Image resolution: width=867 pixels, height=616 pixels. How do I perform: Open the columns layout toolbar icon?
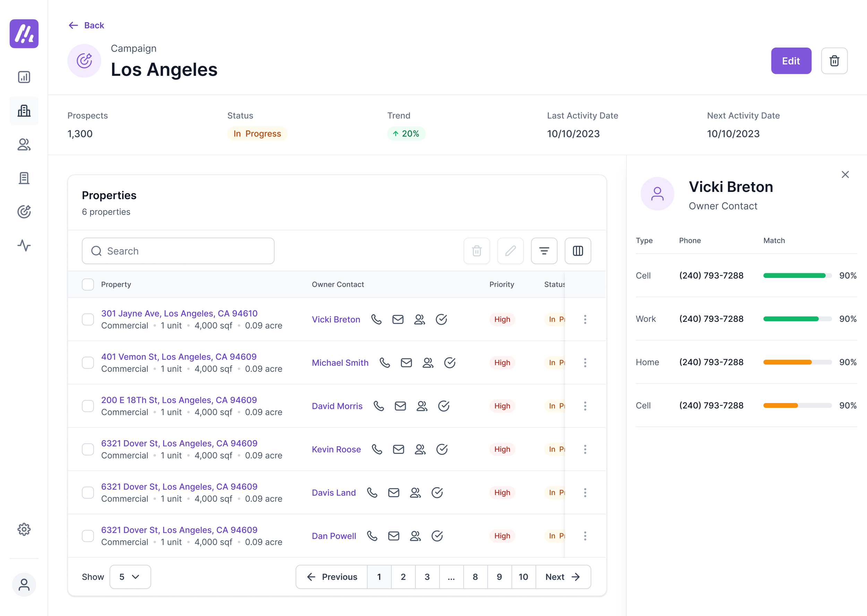click(577, 251)
